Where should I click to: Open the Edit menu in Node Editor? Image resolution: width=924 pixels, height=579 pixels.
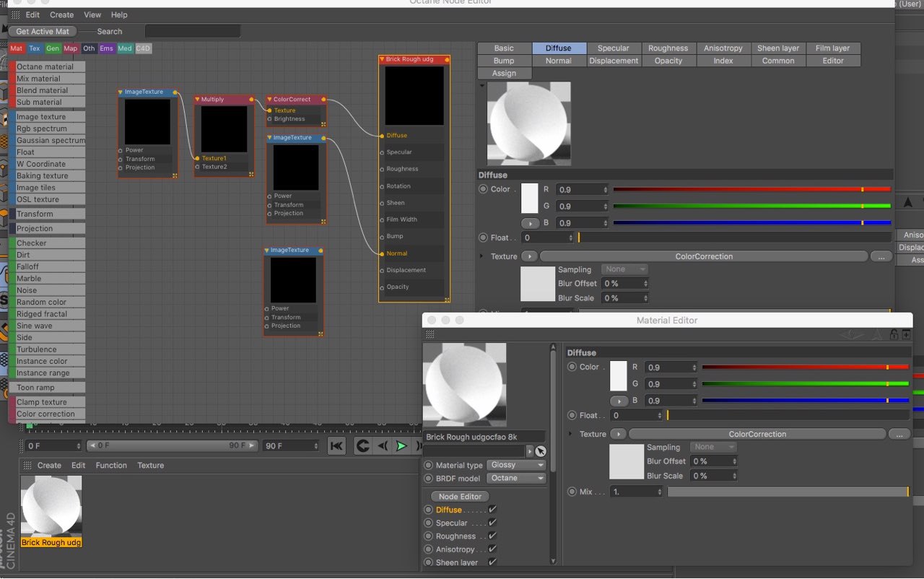[x=33, y=14]
